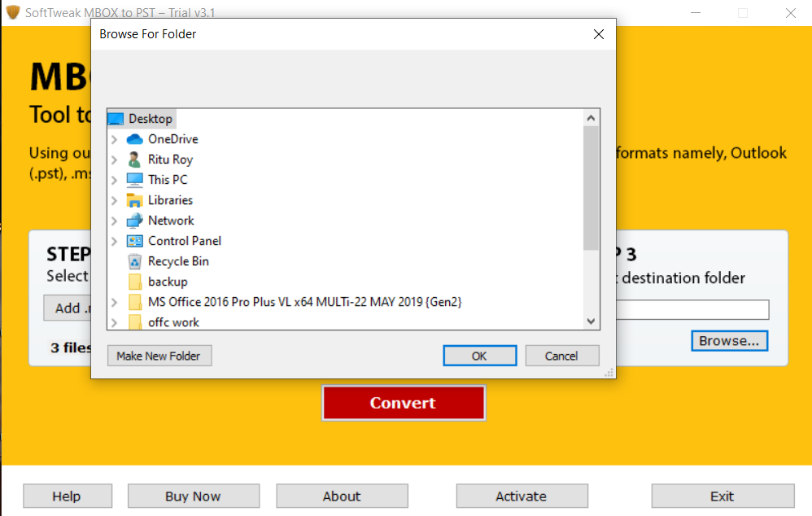Expand the Ritu Roy node
This screenshot has width=812, height=516.
pos(115,160)
